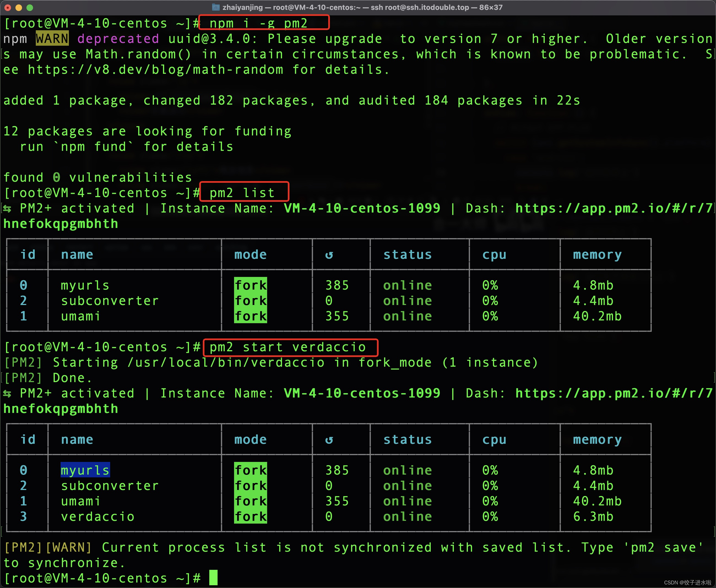Click the blue-highlighted 'myurls' name cell
Screen dimensions: 716x588
(x=85, y=470)
